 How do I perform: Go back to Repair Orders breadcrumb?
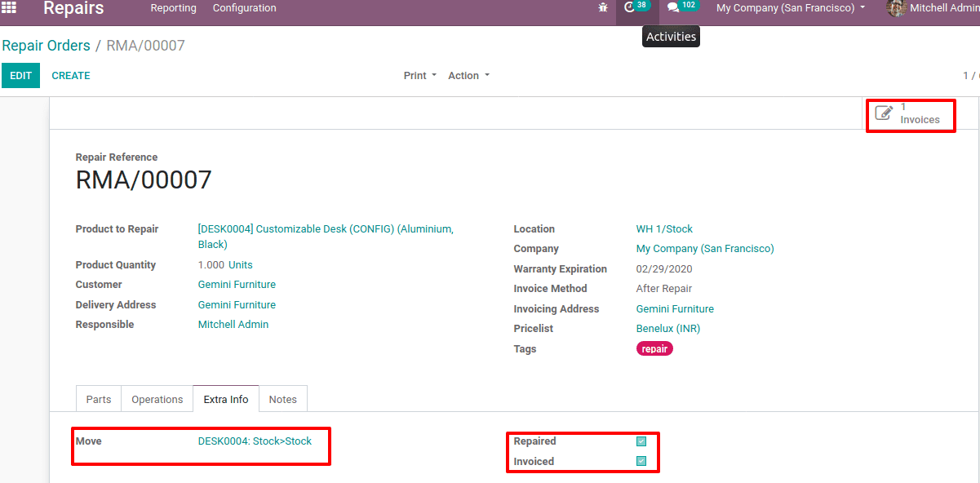[46, 46]
